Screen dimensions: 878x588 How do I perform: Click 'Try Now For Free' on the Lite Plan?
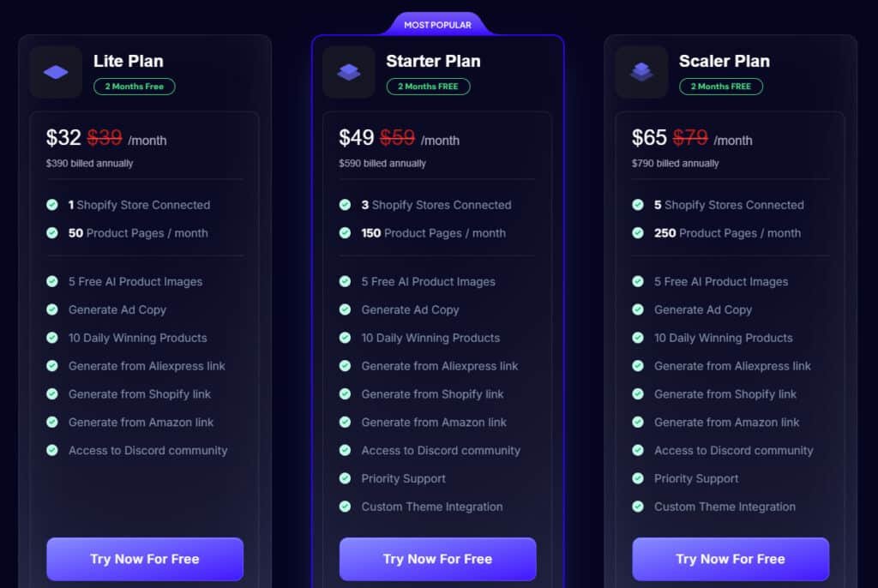click(x=144, y=558)
